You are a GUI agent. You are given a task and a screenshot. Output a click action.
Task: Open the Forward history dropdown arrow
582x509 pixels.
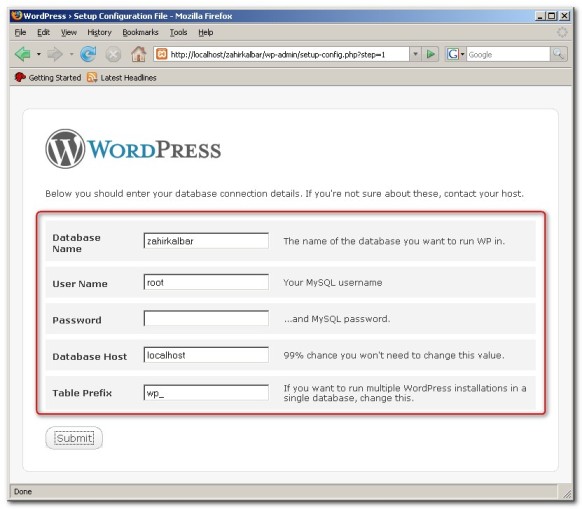pos(71,54)
